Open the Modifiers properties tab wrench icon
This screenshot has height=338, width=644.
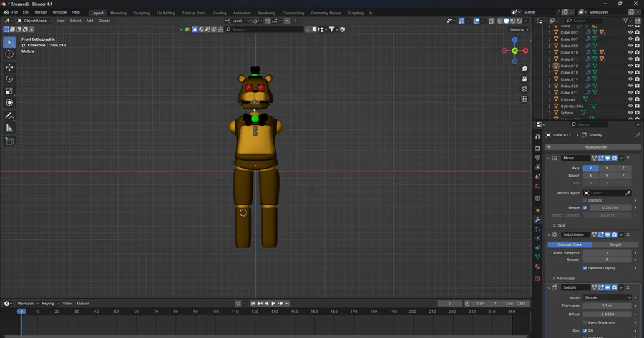click(x=537, y=219)
